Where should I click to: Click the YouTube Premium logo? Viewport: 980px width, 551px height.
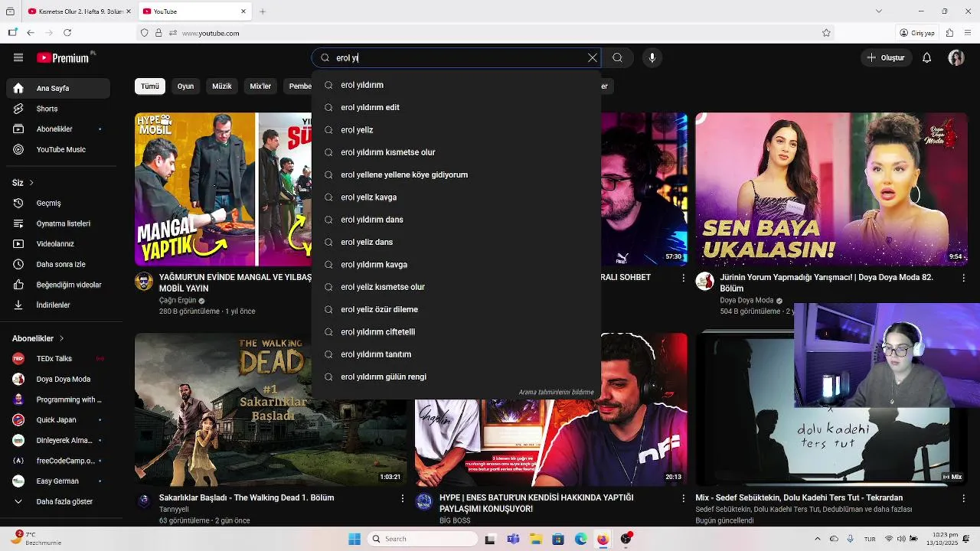[63, 57]
